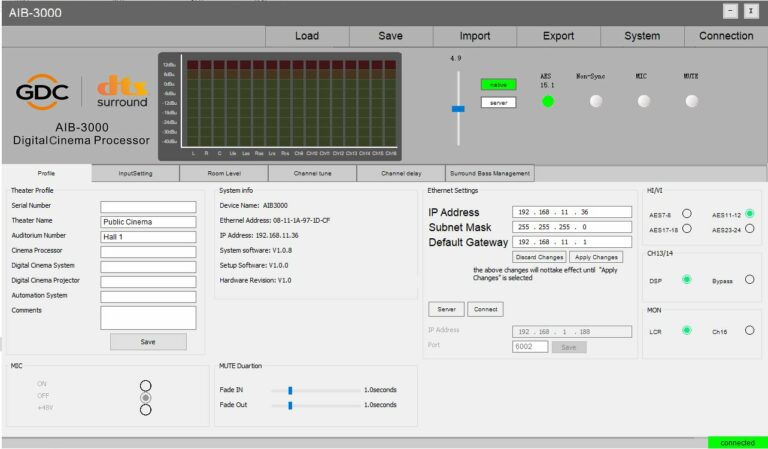Click the Non-Sync indicator light
The height and width of the screenshot is (449, 768).
[x=596, y=101]
